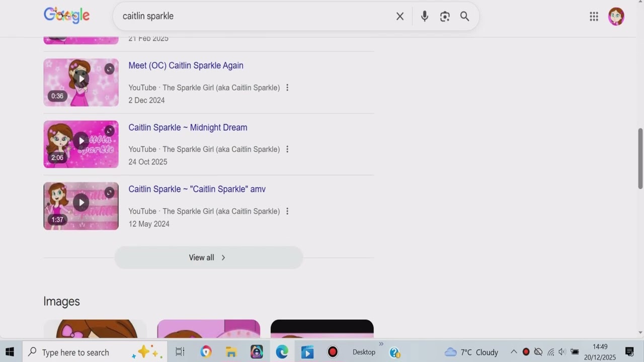Expand the Desktop toolbar chevron
Image resolution: width=644 pixels, height=362 pixels.
point(381,344)
